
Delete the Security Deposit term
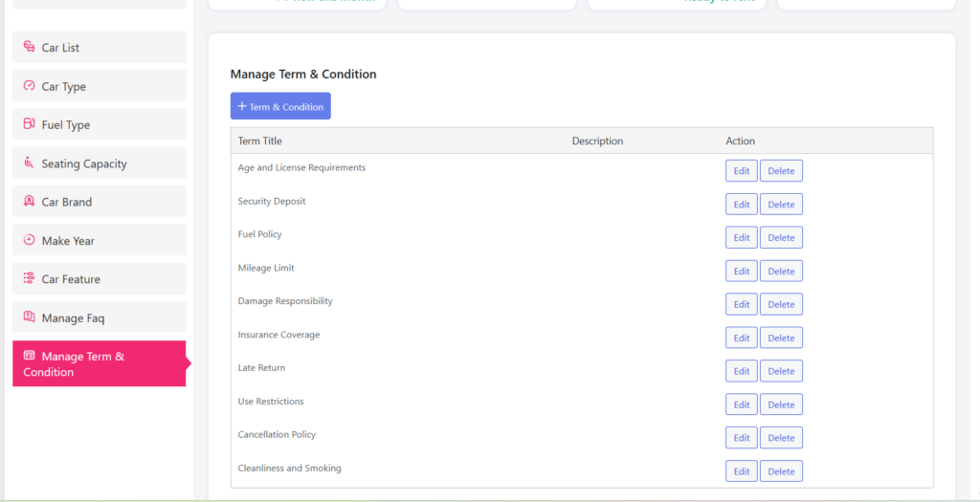tap(781, 205)
